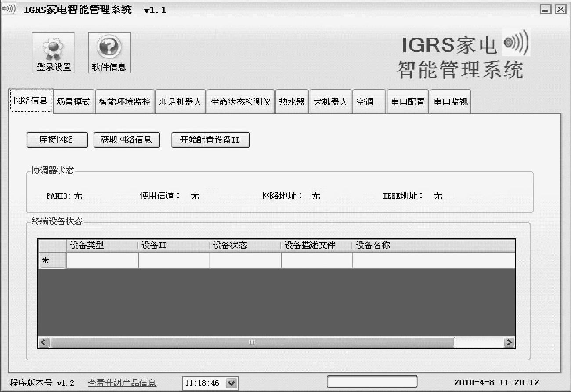Select the 设备类型 column header
571x392 pixels.
pyautogui.click(x=102, y=246)
